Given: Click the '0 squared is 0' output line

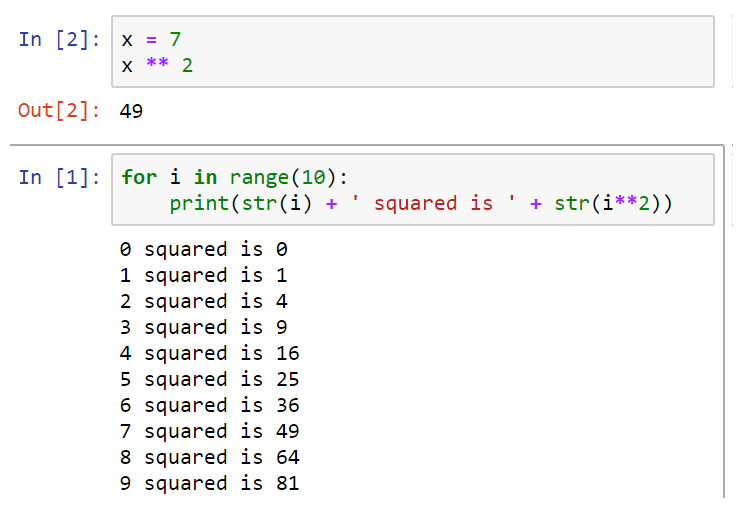Looking at the screenshot, I should coord(203,249).
